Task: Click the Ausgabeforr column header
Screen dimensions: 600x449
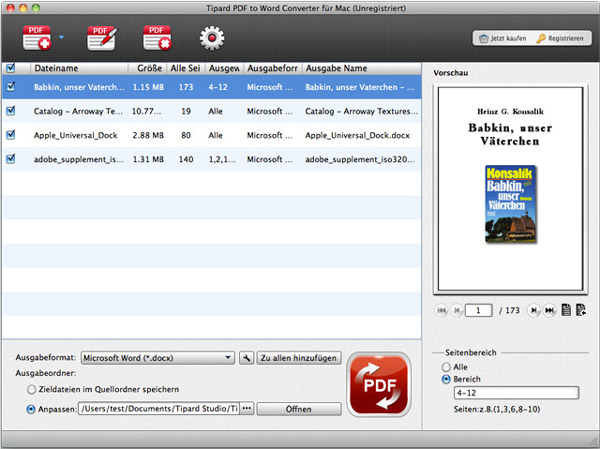Action: [x=273, y=69]
